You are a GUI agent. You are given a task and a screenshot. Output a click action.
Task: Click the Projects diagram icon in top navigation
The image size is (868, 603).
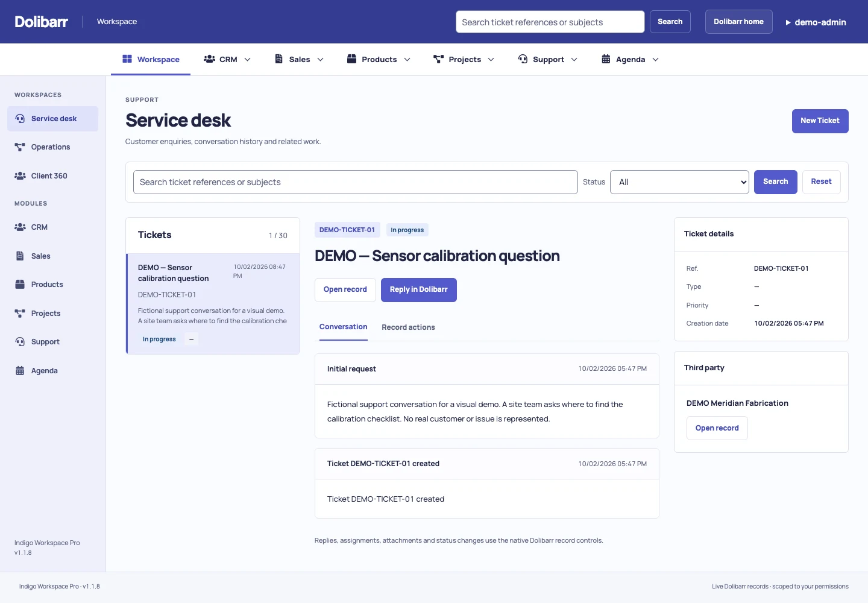pos(439,59)
